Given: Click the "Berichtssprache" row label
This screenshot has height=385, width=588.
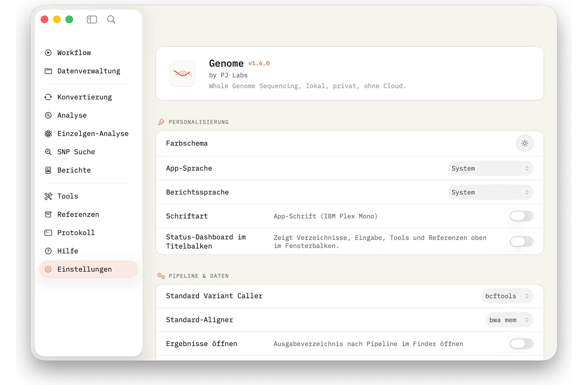Looking at the screenshot, I should click(x=197, y=192).
